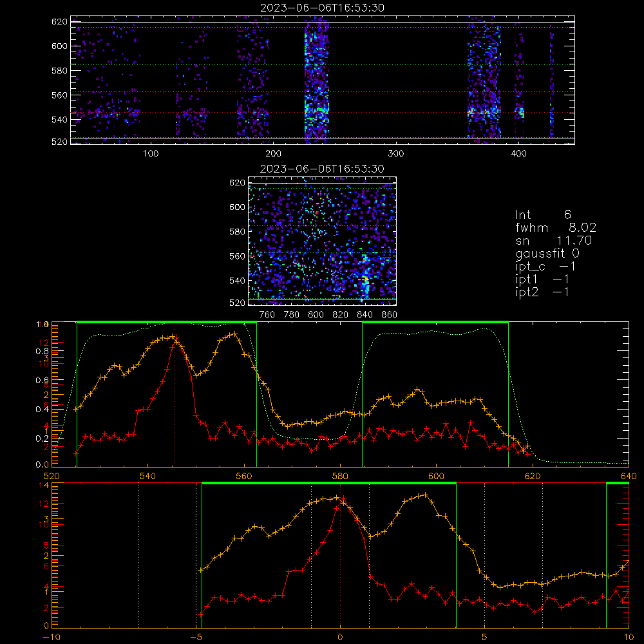
Task: Click the middle plot title 2023-06-06T16:53:30
Action: coord(322,169)
